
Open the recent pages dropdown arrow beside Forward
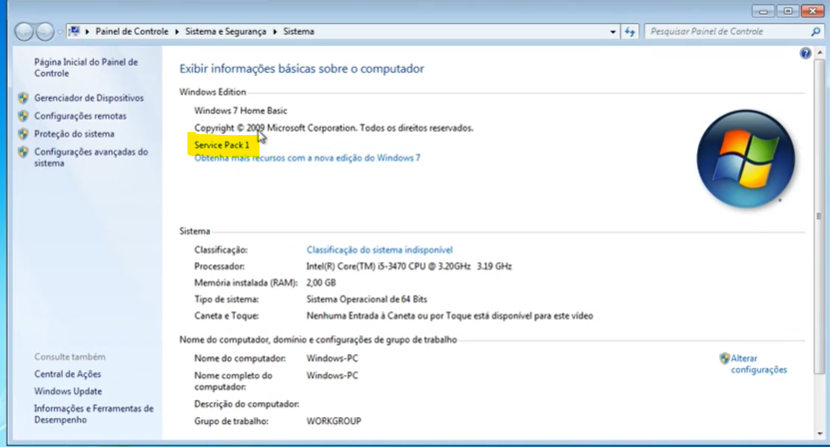pos(60,32)
